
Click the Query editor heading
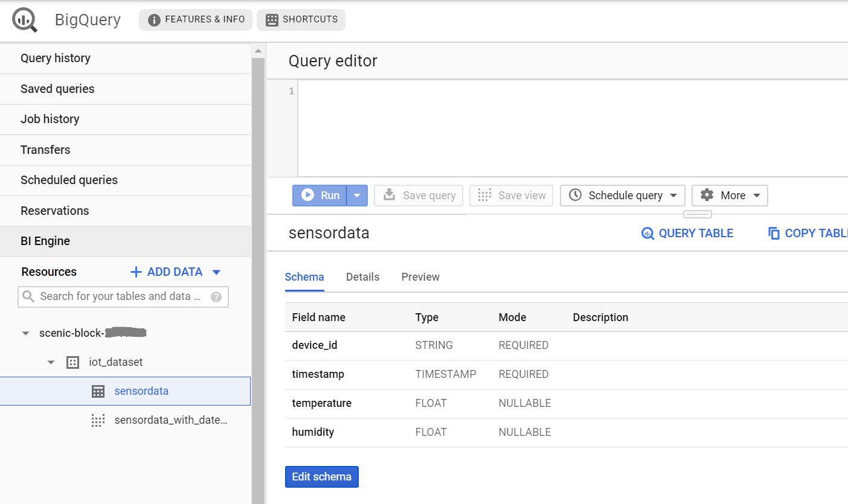(x=333, y=61)
